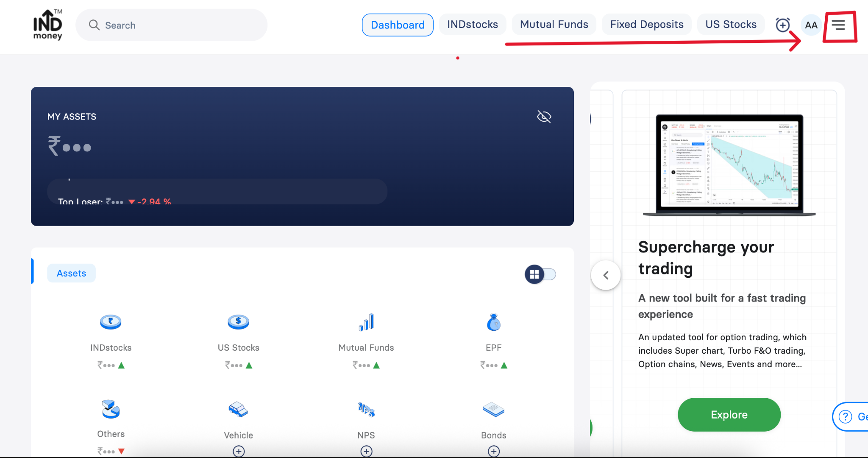Click the Mutual Funds asset label
Image resolution: width=868 pixels, height=458 pixels.
(366, 348)
